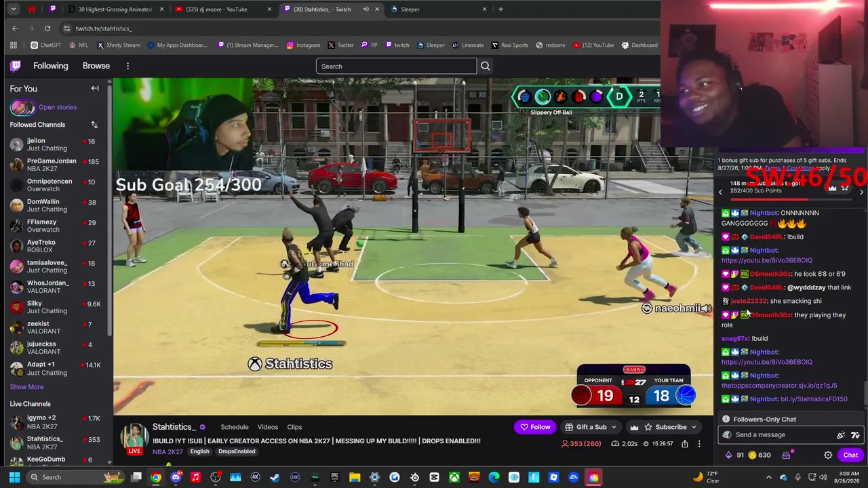The width and height of the screenshot is (868, 488).
Task: Show more followed channels
Action: point(26,387)
